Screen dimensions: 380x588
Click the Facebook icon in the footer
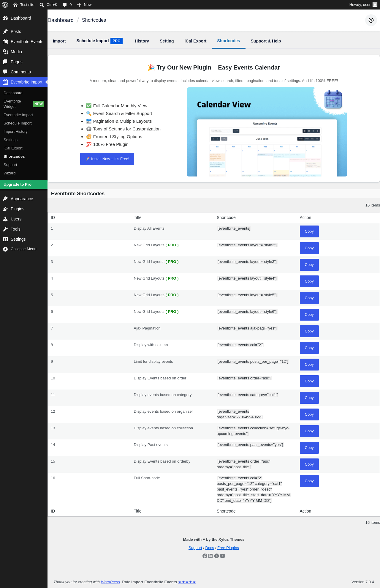point(205,556)
